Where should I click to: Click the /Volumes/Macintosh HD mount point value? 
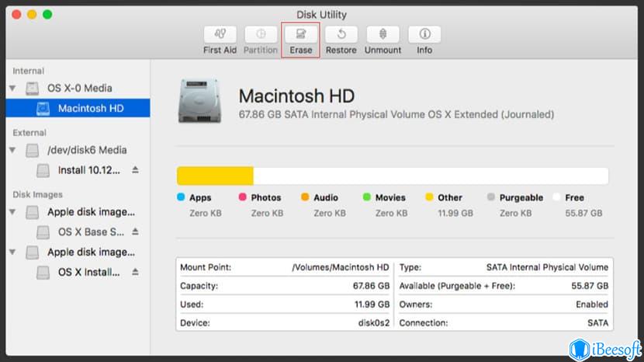click(341, 267)
